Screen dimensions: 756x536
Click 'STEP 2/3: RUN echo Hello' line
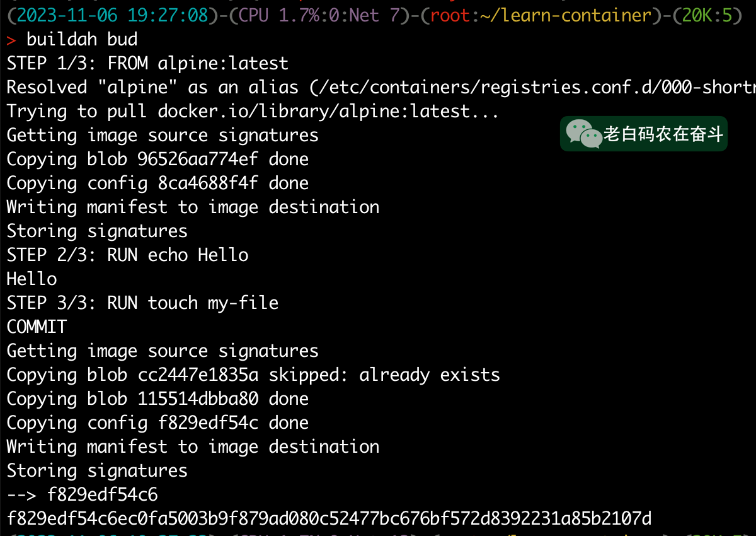click(x=127, y=255)
